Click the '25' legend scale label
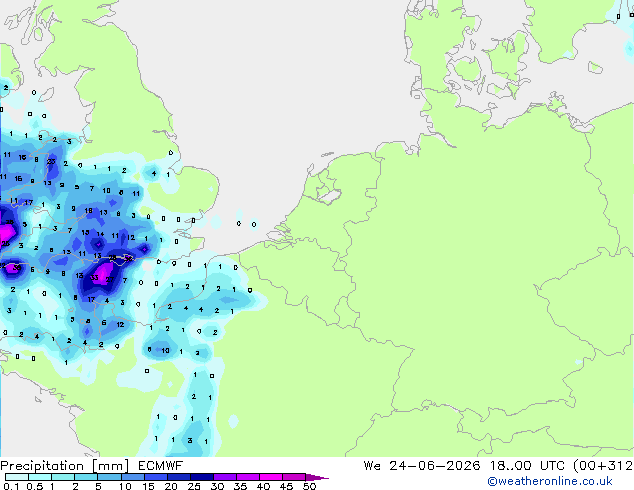Image resolution: width=634 pixels, height=490 pixels. click(194, 486)
